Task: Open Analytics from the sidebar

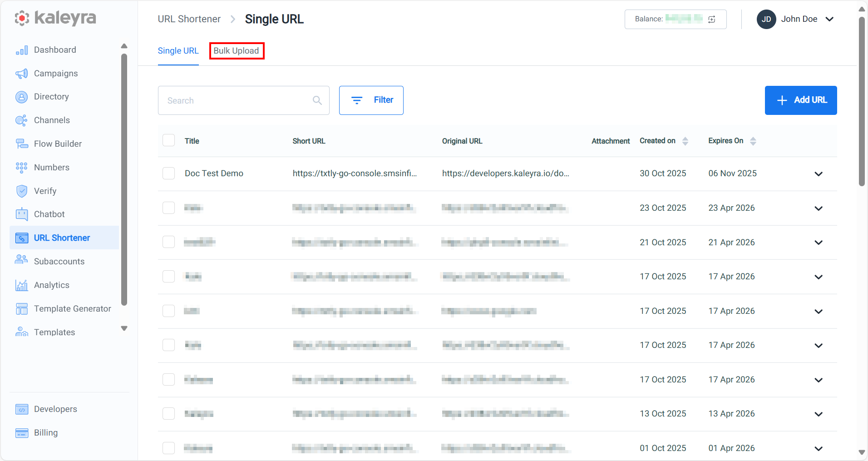Action: click(x=52, y=285)
